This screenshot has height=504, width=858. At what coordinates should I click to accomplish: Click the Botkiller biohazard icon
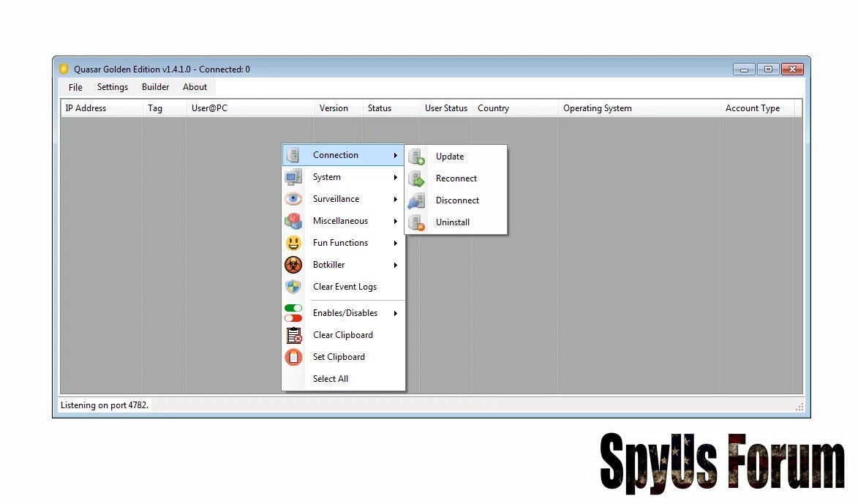pyautogui.click(x=293, y=265)
